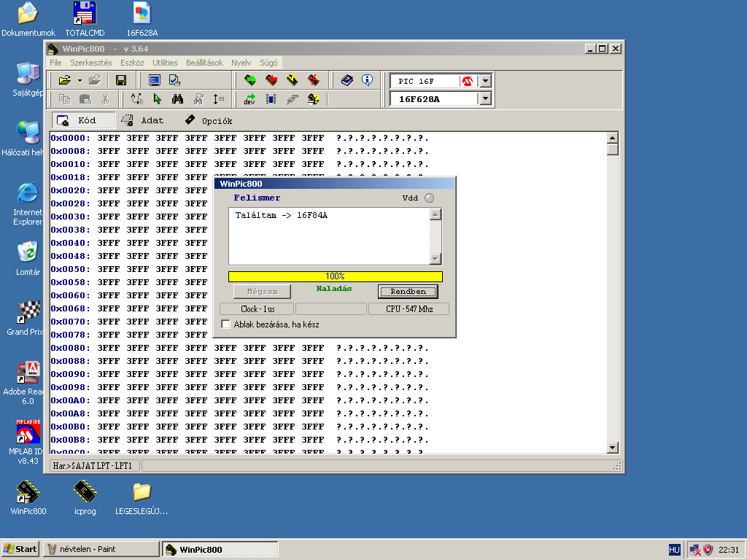Screen dimensions: 747x560
Task: Click the green 'dev' detect device icon
Action: click(x=249, y=99)
